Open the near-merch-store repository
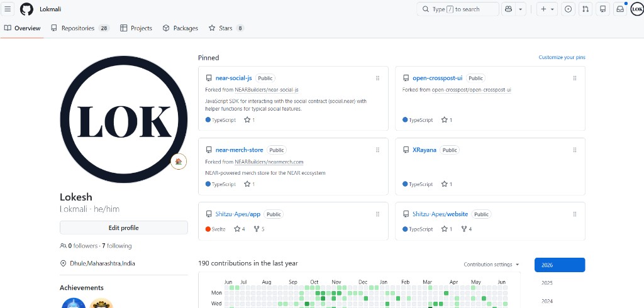644x308 pixels. click(x=240, y=150)
